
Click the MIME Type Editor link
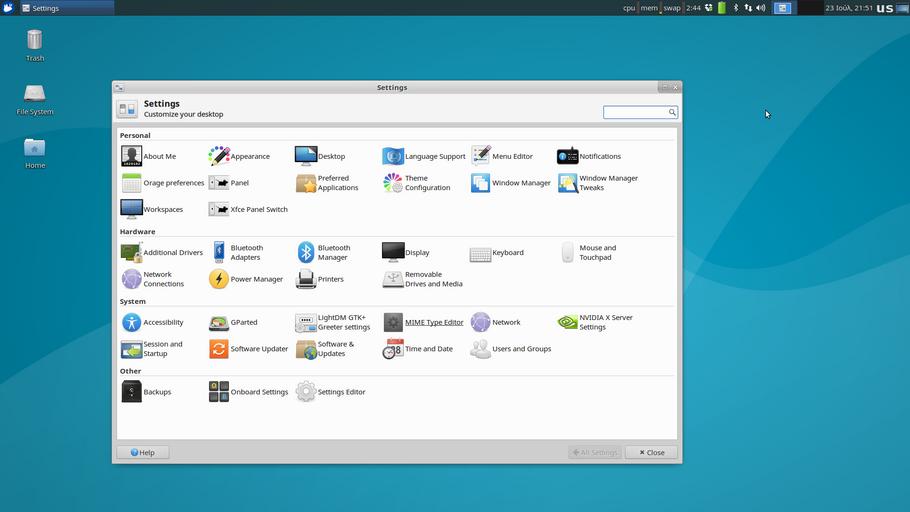[434, 323]
